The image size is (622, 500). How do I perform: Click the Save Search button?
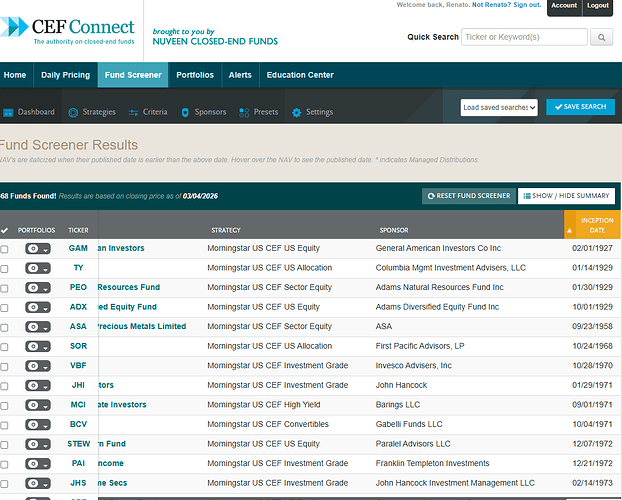tap(580, 107)
